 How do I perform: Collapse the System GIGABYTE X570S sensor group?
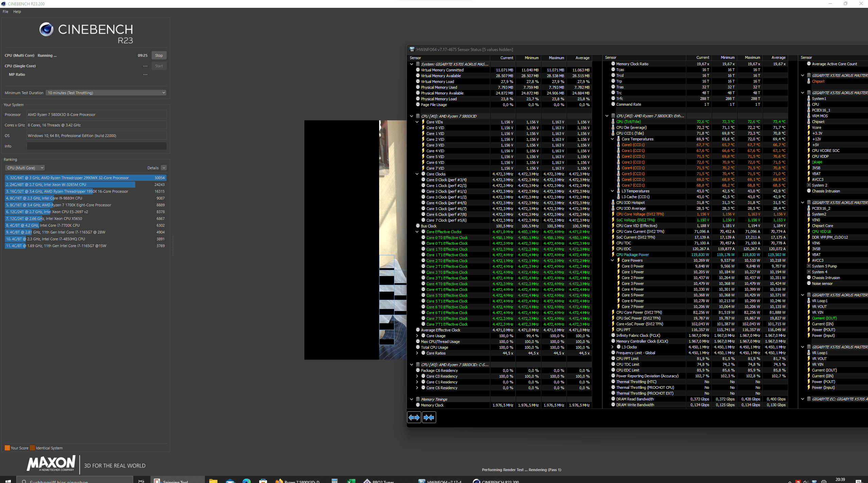coord(412,64)
